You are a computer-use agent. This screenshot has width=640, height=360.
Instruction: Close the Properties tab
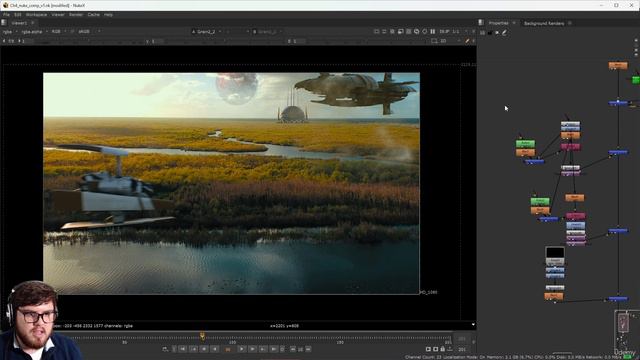point(513,23)
